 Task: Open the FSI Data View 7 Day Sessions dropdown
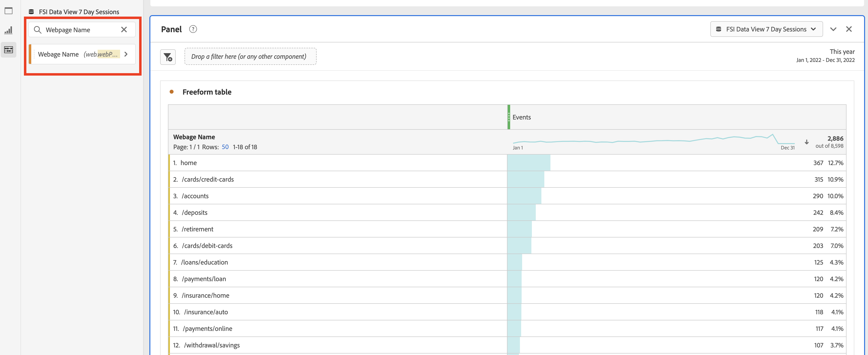pos(766,29)
